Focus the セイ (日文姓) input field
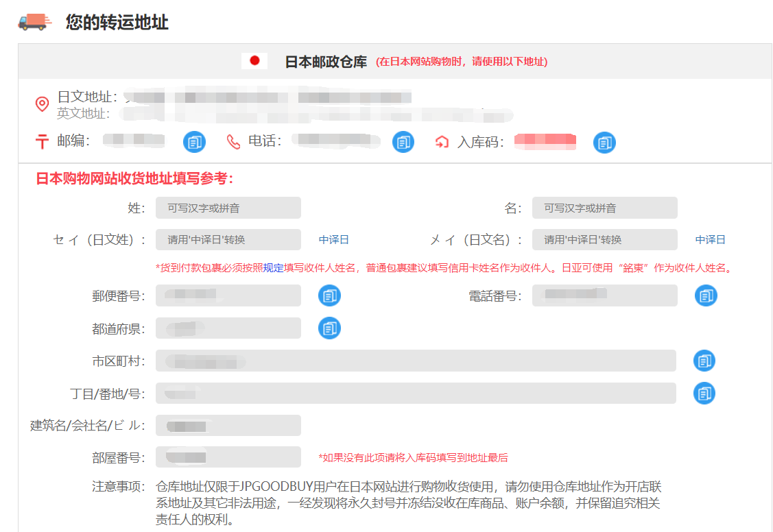 pos(228,240)
